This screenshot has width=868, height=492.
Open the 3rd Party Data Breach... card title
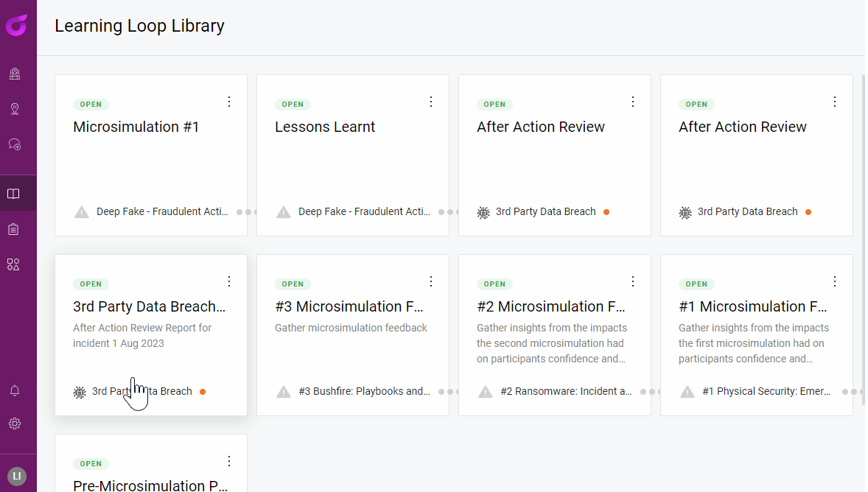point(150,306)
